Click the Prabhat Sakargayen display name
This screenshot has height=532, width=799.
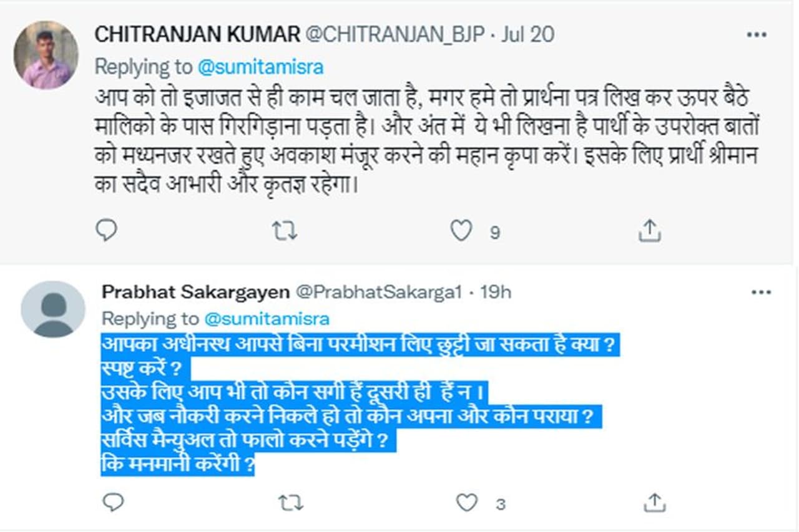195,292
